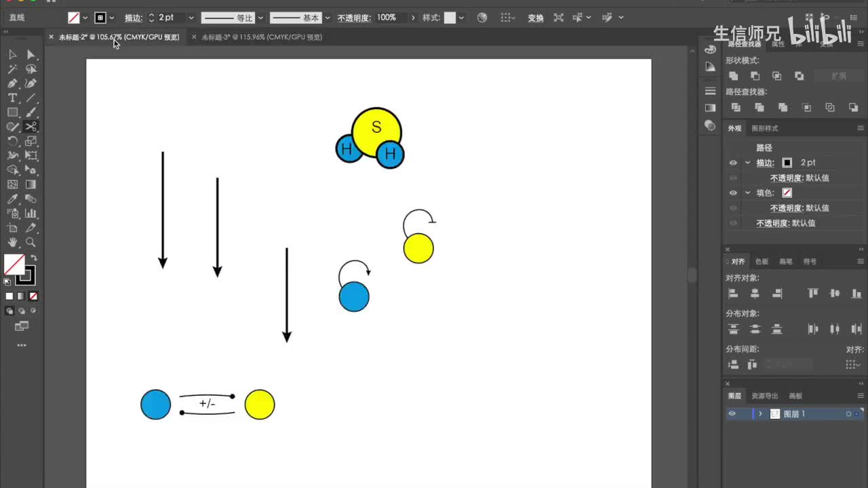The width and height of the screenshot is (868, 488).
Task: Open the stroke weight 2 pt dropdown
Action: pos(191,18)
